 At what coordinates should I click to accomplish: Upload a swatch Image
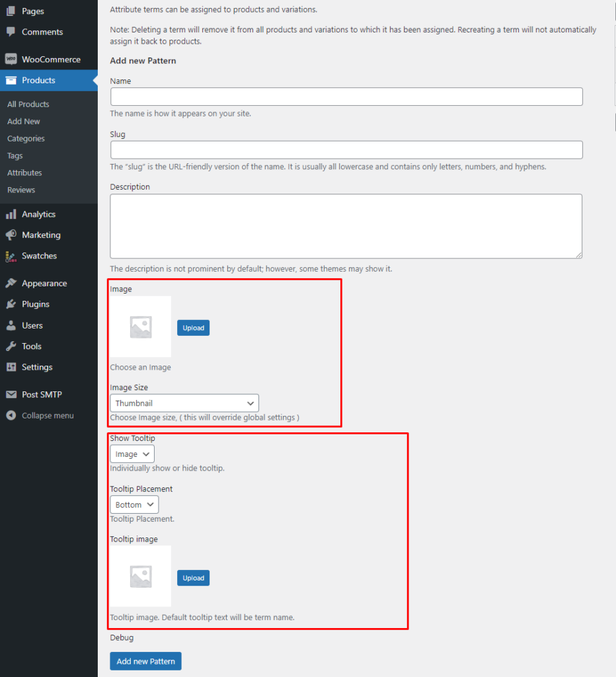coord(194,328)
